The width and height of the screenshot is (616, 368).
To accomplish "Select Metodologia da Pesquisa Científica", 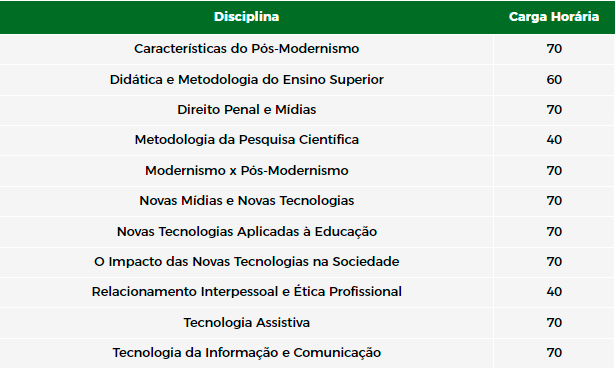I will tap(246, 140).
